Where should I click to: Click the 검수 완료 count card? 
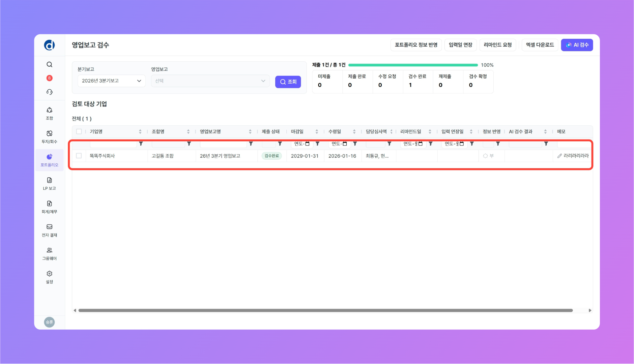point(418,81)
